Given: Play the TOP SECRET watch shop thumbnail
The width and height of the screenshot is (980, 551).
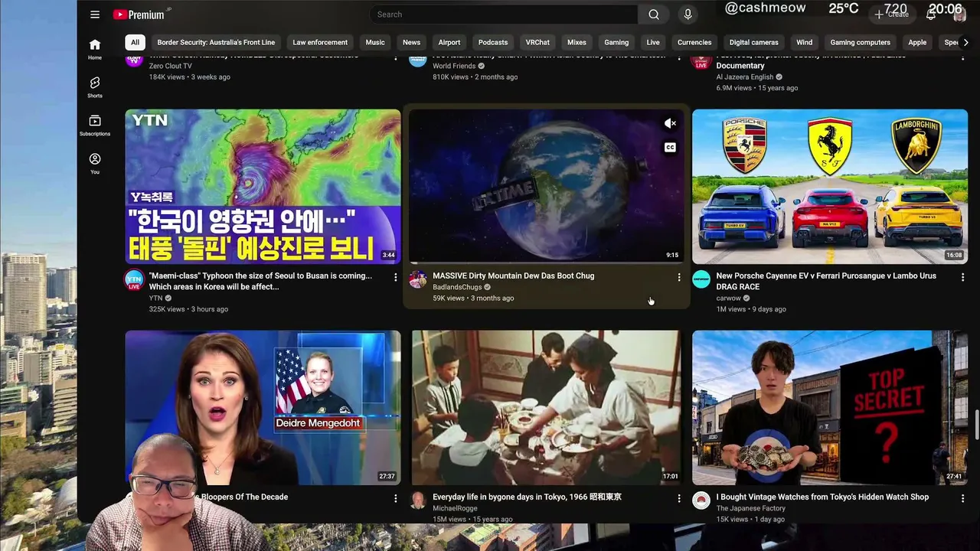Looking at the screenshot, I should pyautogui.click(x=830, y=408).
